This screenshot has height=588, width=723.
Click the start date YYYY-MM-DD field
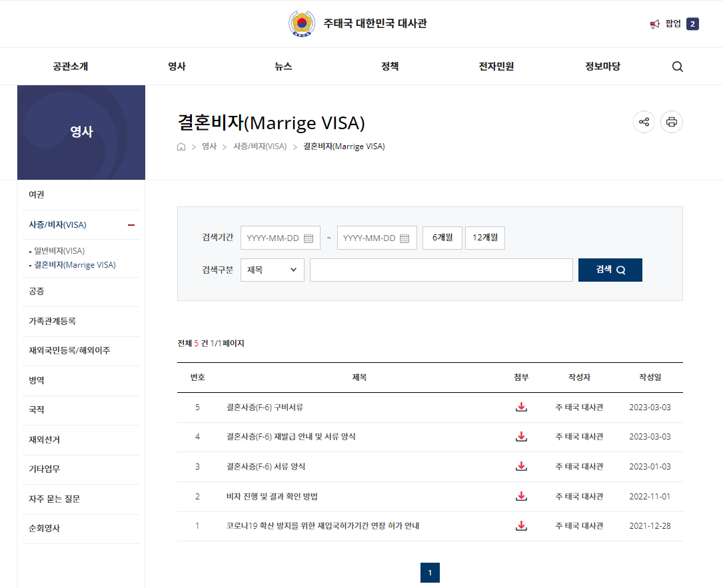pos(281,238)
